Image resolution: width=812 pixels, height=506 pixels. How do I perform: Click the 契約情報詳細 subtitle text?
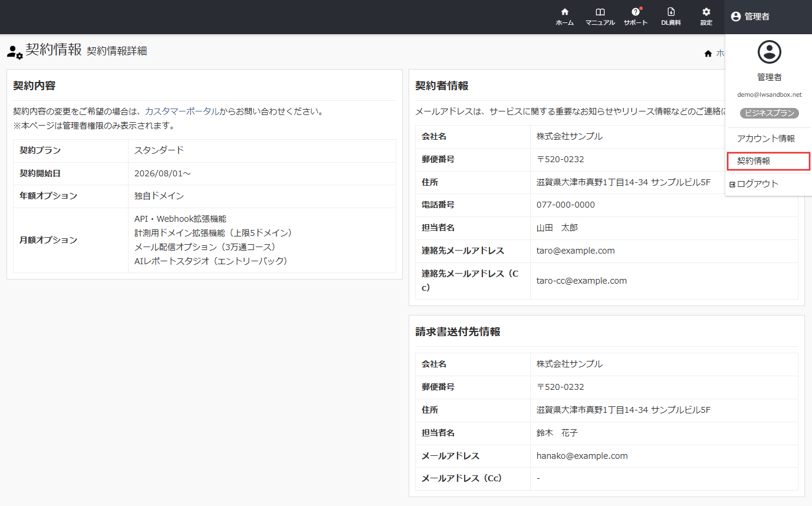point(117,51)
